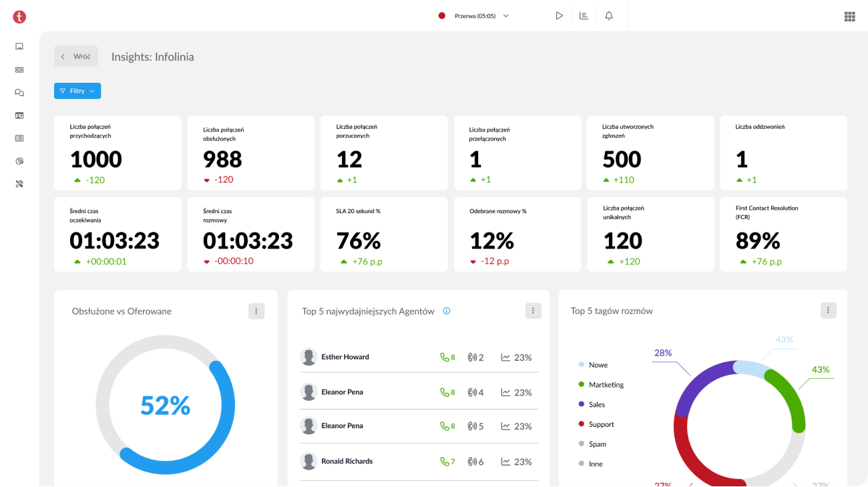Viewport: 868px width, 487px height.
Task: Expand the Przerwa (05:05) status dropdown
Action: click(481, 16)
